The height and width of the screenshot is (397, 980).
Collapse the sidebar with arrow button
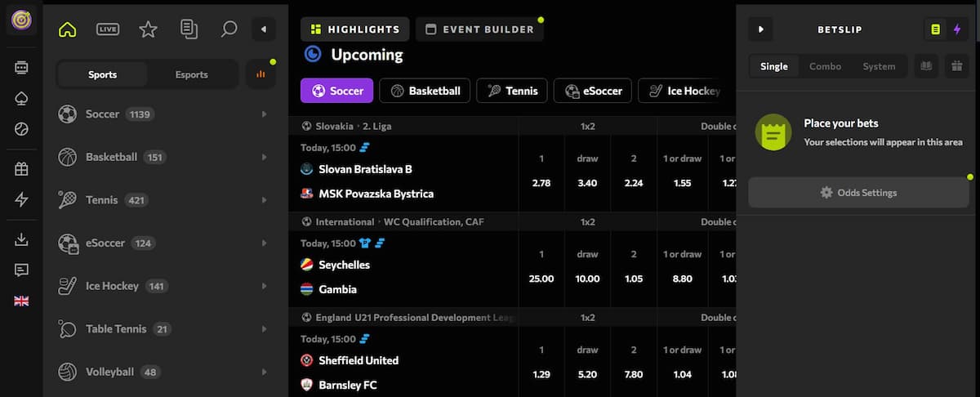263,29
